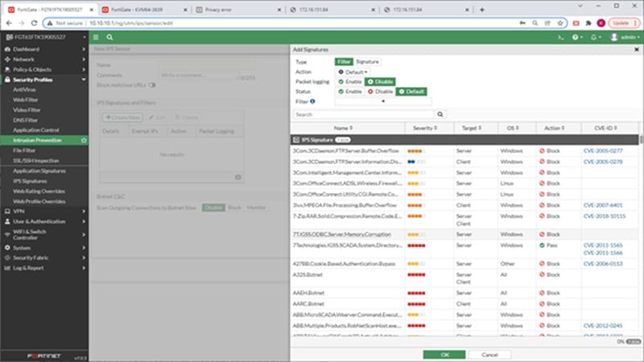
Task: Open the Action Default dropdown
Action: [353, 72]
